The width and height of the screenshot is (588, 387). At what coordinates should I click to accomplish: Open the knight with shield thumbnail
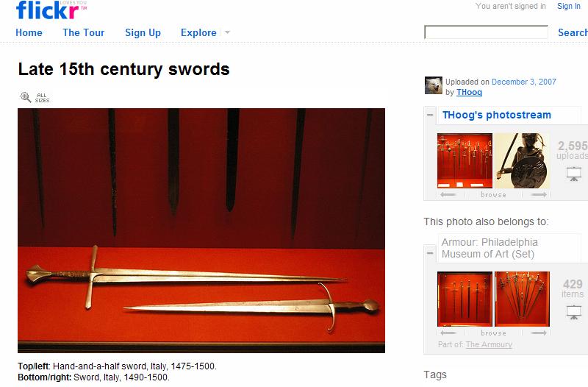coord(523,160)
